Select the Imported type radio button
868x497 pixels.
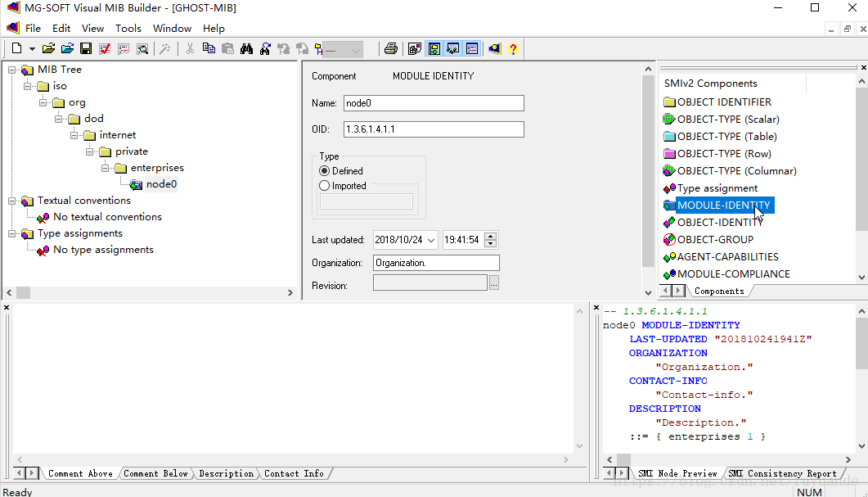pyautogui.click(x=325, y=186)
